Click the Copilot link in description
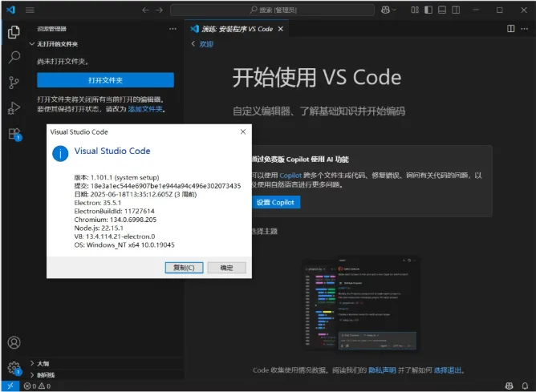 [290, 176]
